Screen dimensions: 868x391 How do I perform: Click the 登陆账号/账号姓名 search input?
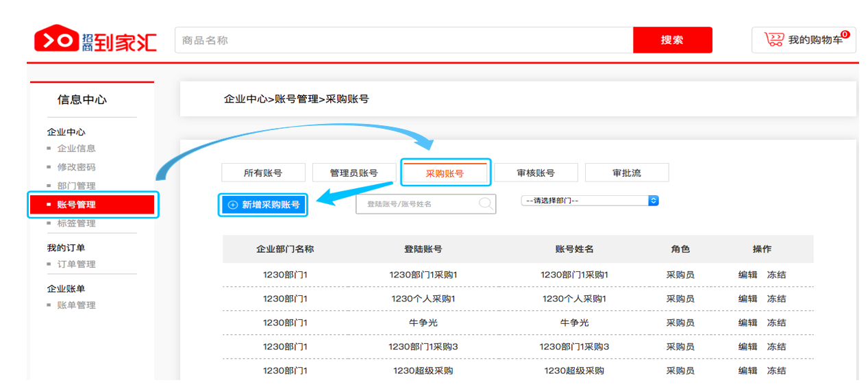(417, 204)
